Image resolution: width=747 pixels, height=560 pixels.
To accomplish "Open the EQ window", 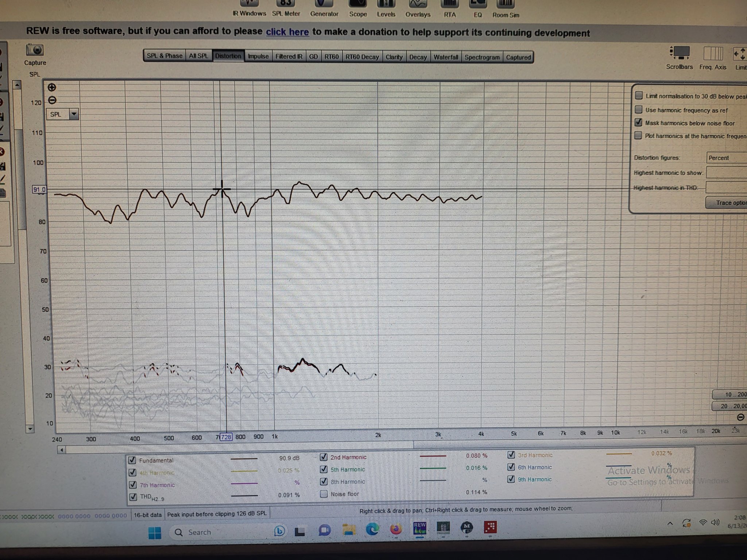I will click(x=477, y=9).
